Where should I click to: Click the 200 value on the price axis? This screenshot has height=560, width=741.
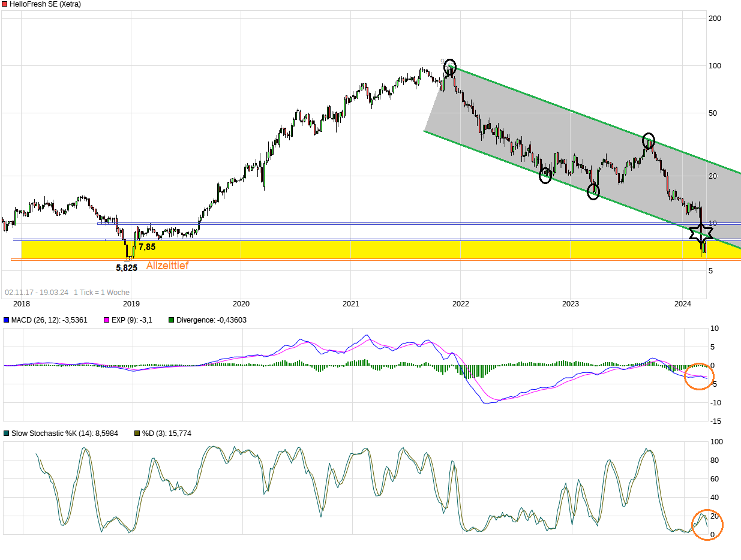[x=715, y=19]
